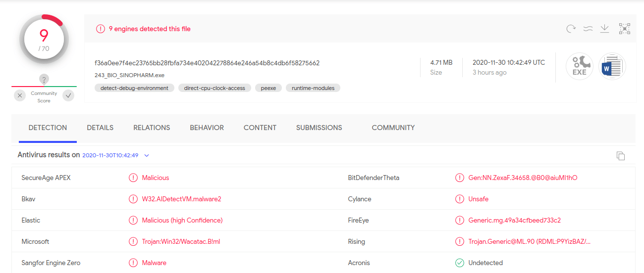This screenshot has width=644, height=273.
Task: Vote positive with the checkmark community button
Action: coord(68,96)
